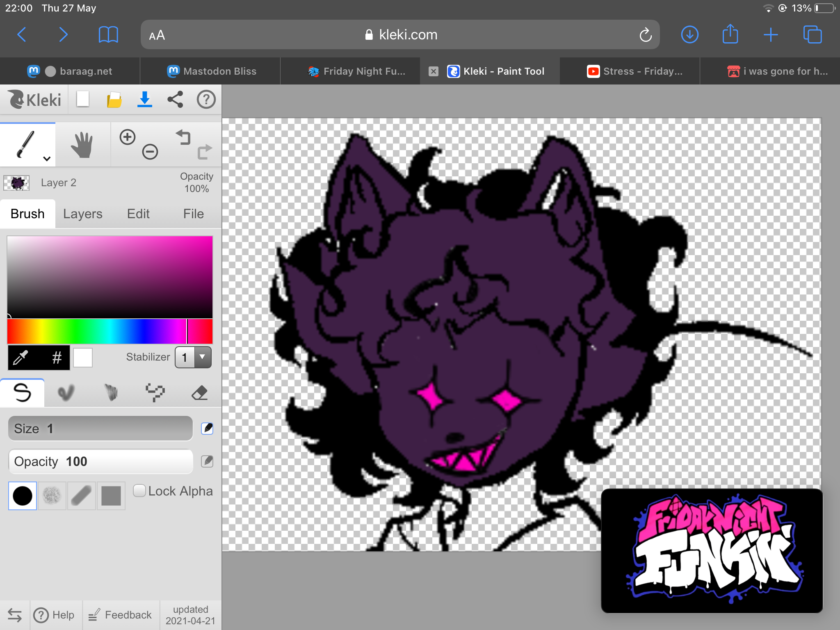
Task: Open the File tab
Action: (x=194, y=214)
